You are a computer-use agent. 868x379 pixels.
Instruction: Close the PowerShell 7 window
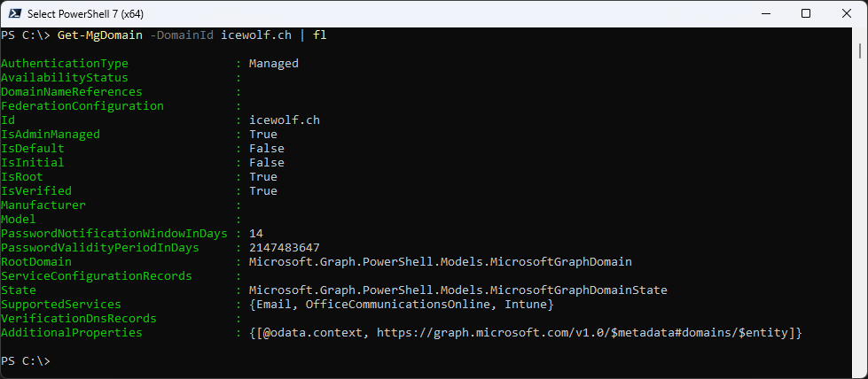point(847,13)
